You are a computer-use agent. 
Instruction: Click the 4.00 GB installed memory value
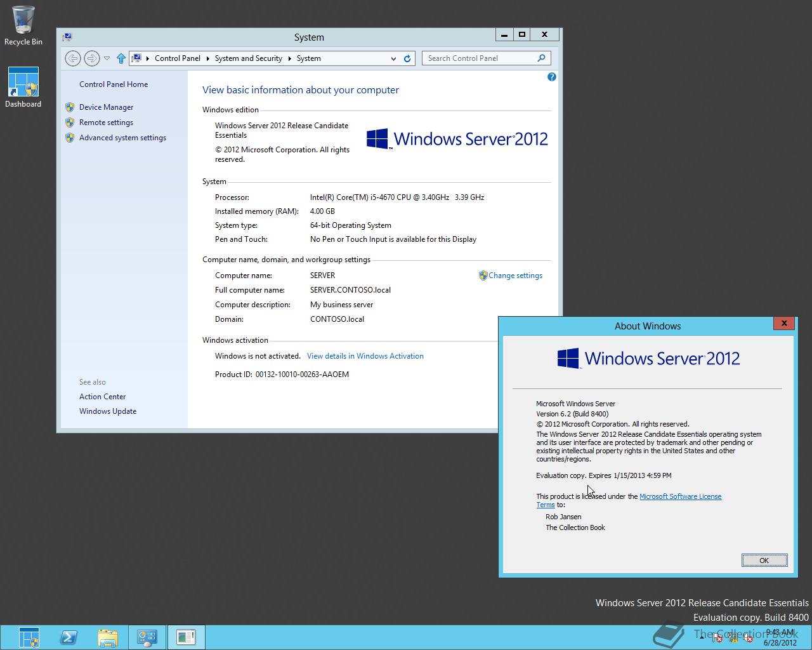[322, 211]
